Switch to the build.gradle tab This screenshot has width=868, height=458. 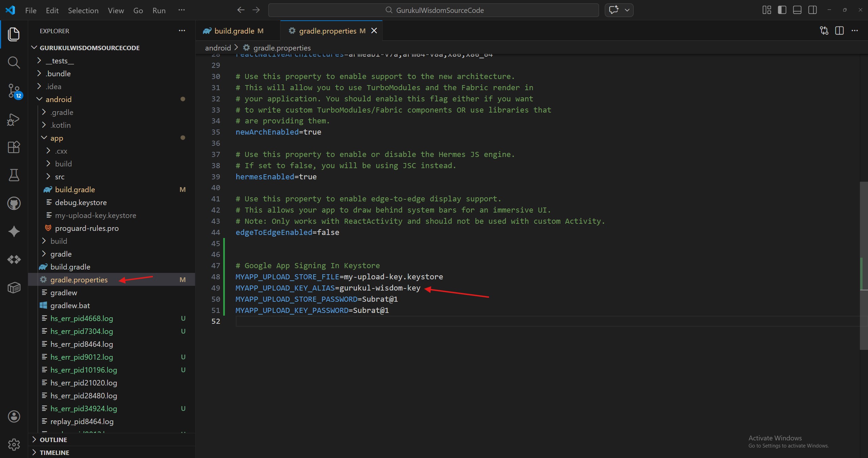point(234,31)
